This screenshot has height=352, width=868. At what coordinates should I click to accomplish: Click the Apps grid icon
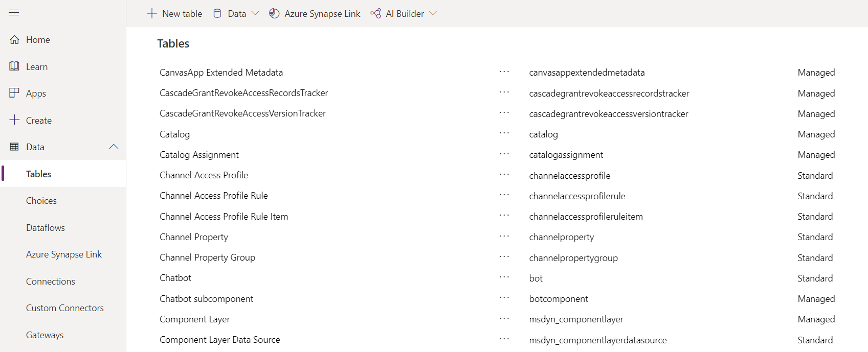coord(14,93)
